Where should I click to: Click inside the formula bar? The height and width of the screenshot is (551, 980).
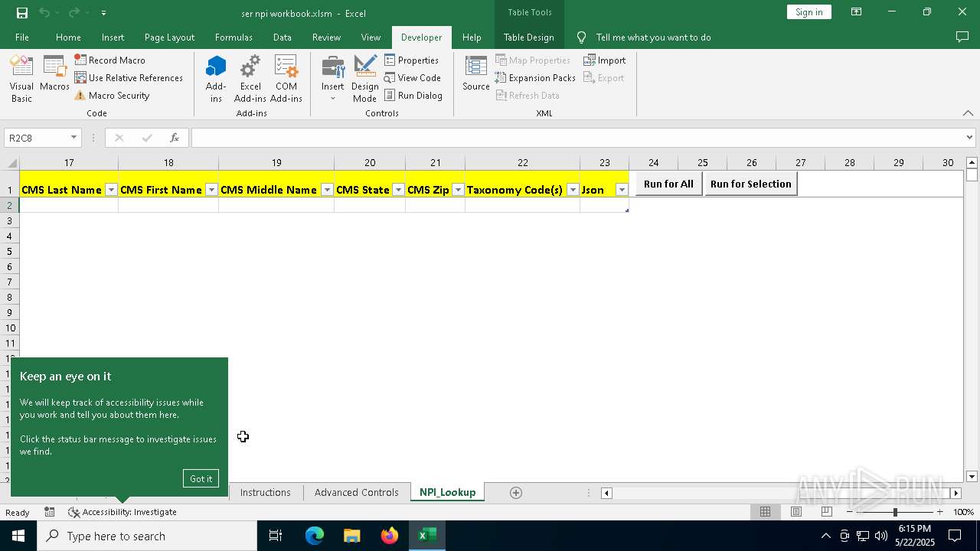577,138
